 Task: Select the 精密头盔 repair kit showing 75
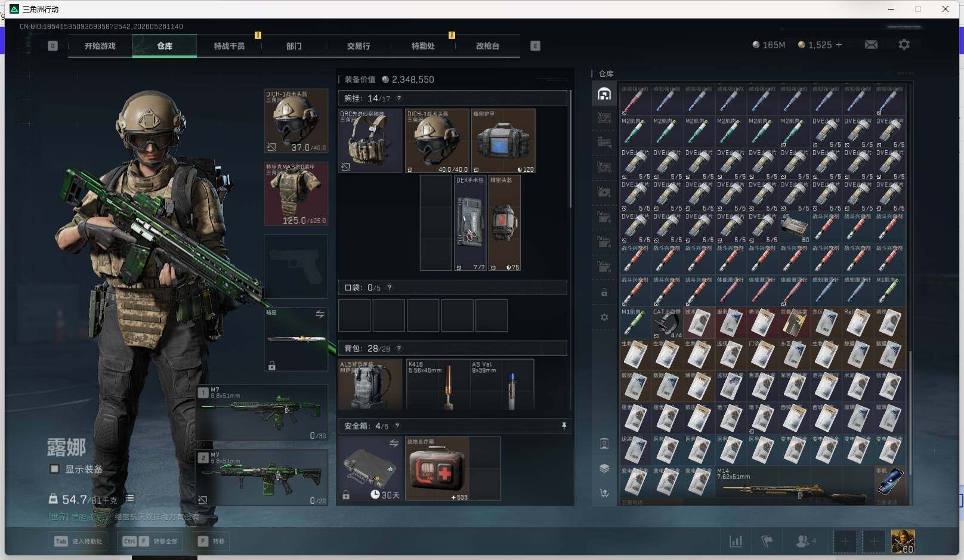[x=504, y=222]
